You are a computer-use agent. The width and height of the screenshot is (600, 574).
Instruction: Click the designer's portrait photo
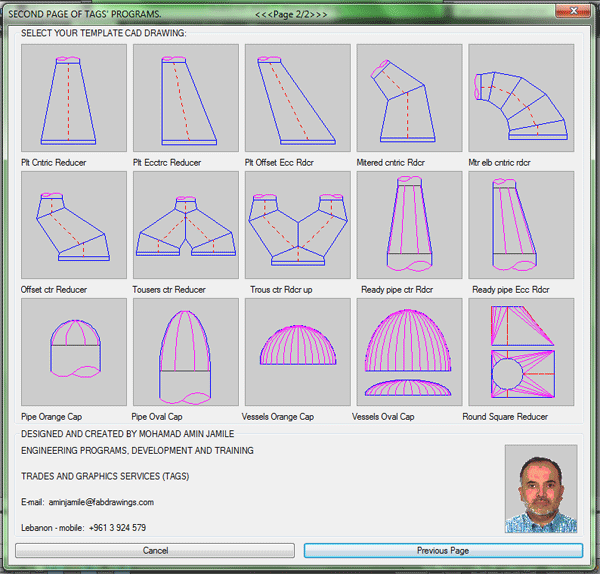[541, 489]
